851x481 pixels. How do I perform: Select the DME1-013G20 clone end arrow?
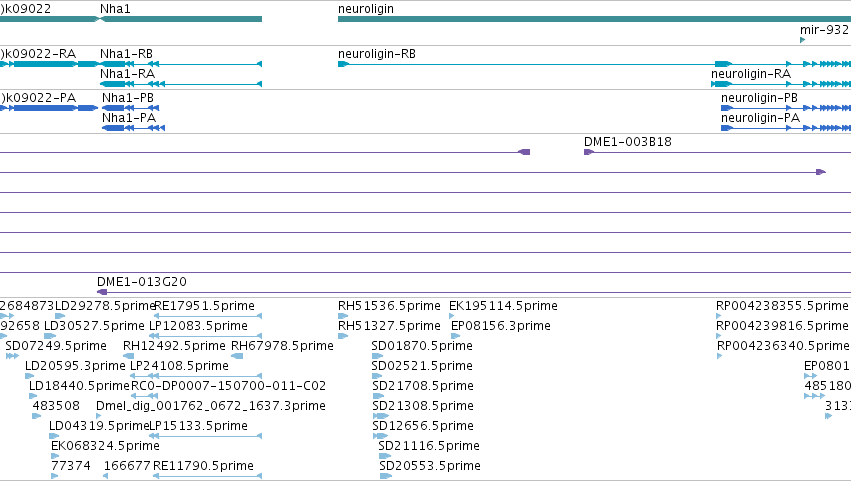tap(102, 292)
